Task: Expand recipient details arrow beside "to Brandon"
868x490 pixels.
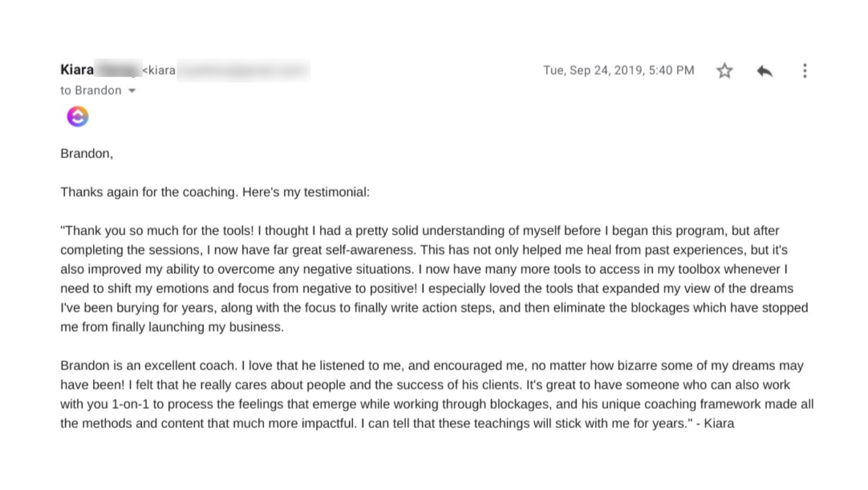Action: pos(131,91)
